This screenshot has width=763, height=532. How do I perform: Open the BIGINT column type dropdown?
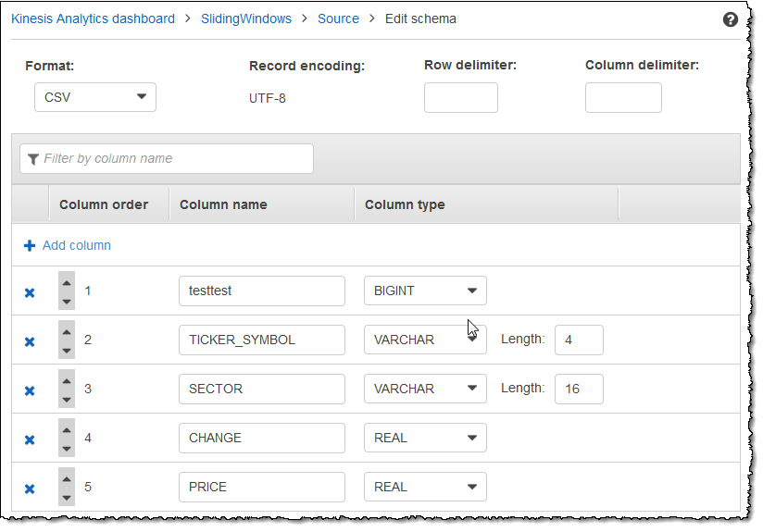[x=425, y=291]
